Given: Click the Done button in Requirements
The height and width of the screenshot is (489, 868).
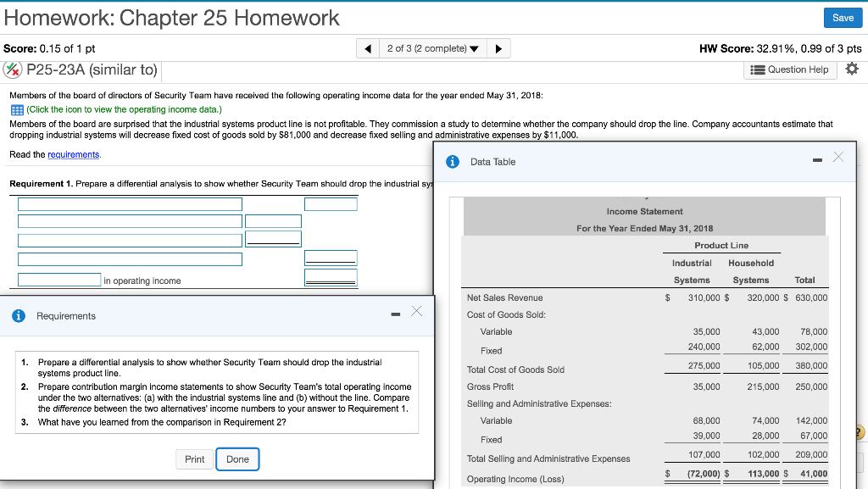Looking at the screenshot, I should 237,459.
